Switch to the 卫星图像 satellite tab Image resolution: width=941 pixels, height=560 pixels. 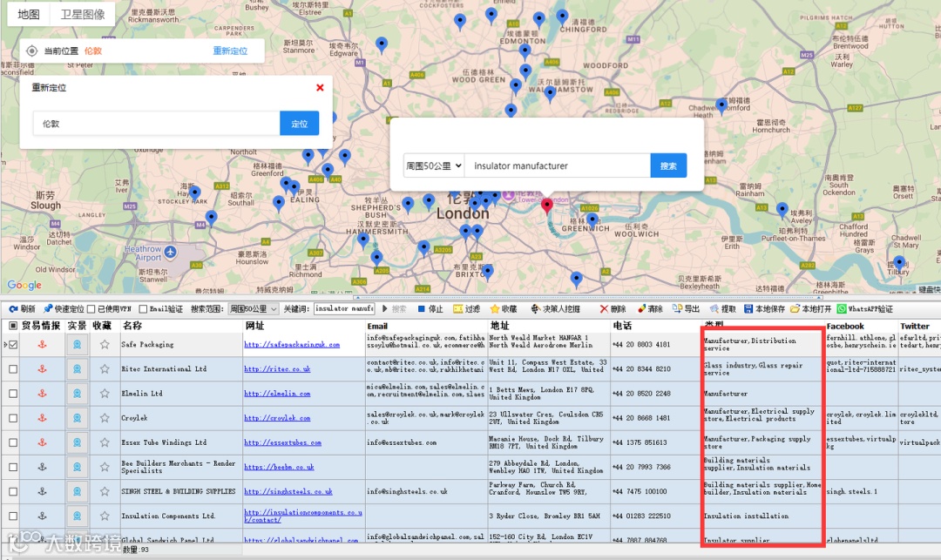pyautogui.click(x=83, y=15)
